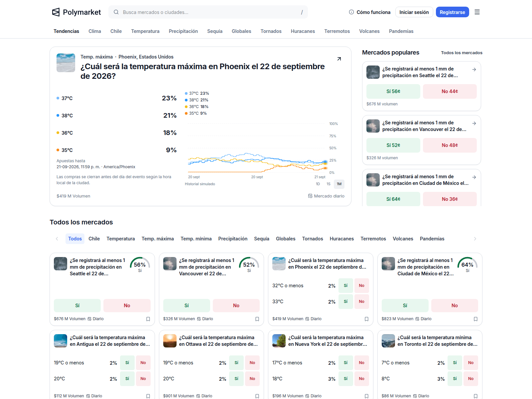The width and height of the screenshot is (532, 399).
Task: Click No on Ciudad de México card
Action: pos(455,306)
